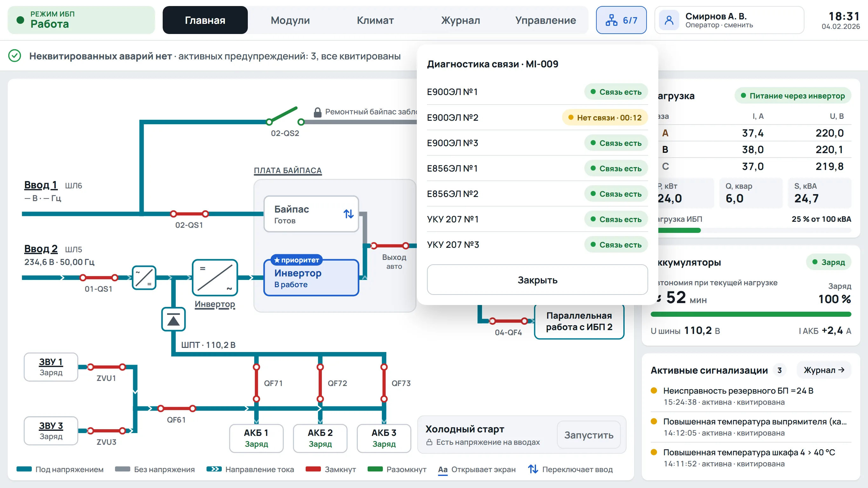Toggle the 02-QS1 disconnector
This screenshot has height=488, width=868.
pyautogui.click(x=189, y=214)
